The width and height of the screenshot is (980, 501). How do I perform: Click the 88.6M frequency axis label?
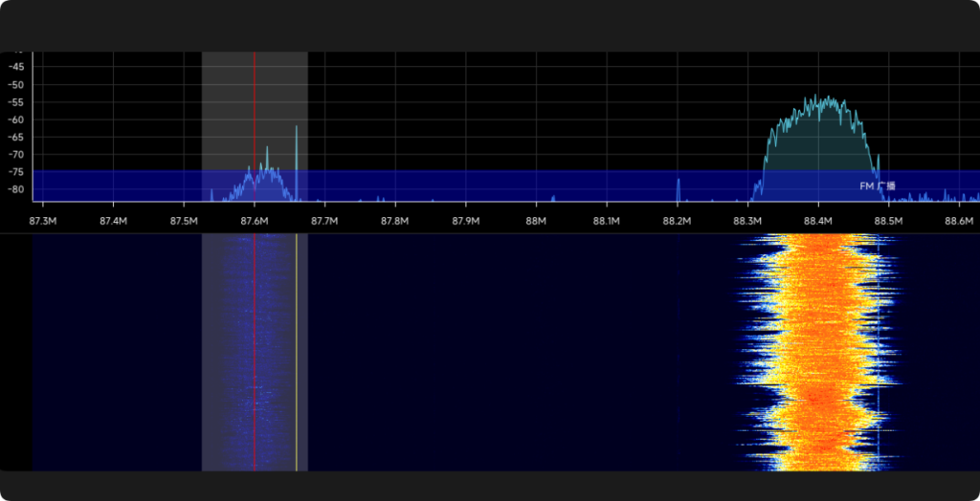click(959, 222)
